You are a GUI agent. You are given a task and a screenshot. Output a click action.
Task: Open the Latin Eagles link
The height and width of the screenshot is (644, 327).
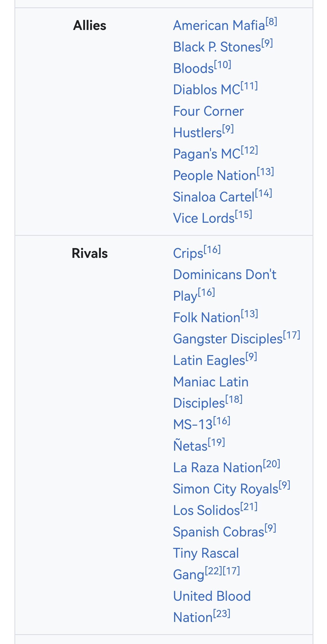point(209,360)
